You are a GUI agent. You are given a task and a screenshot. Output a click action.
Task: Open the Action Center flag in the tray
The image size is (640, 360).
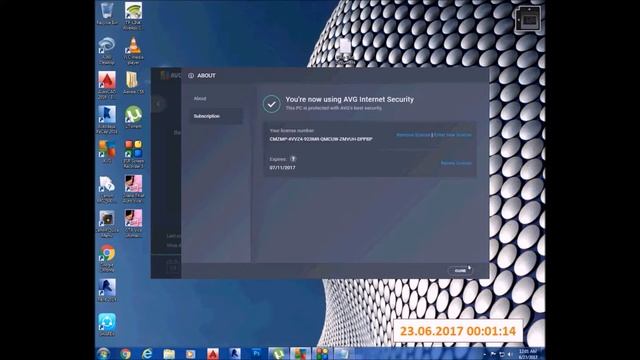[493, 354]
